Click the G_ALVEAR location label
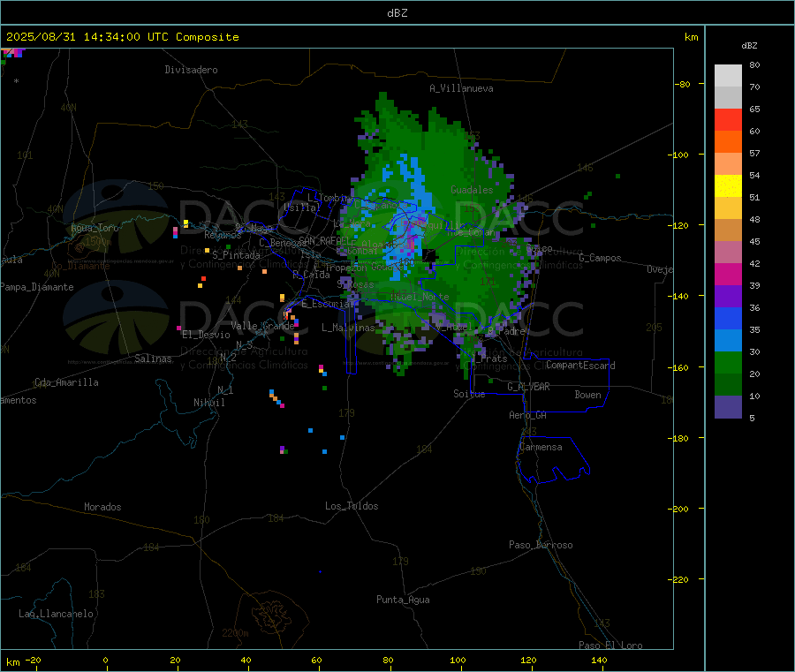 click(528, 387)
